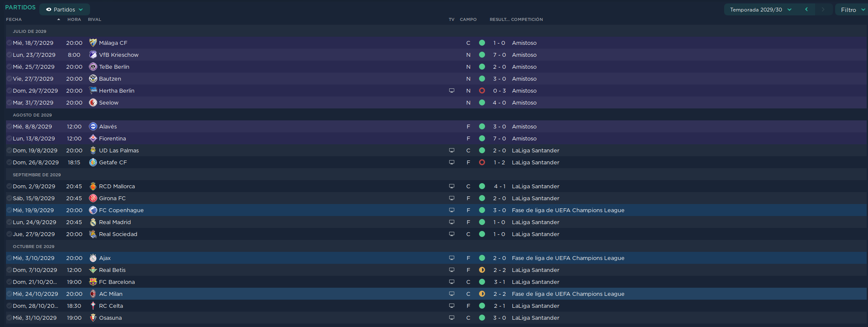Open the 7 - 0 result against Fiorentina

coord(499,138)
